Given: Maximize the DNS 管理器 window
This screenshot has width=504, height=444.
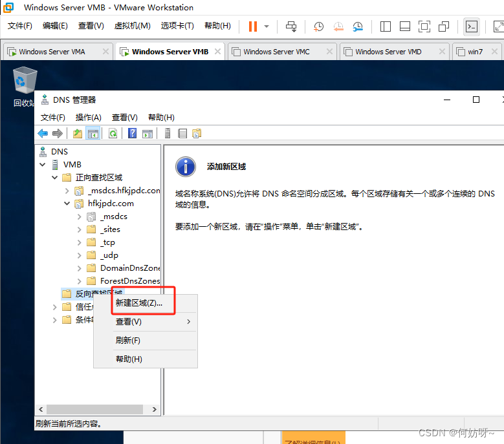Looking at the screenshot, I should tap(476, 100).
